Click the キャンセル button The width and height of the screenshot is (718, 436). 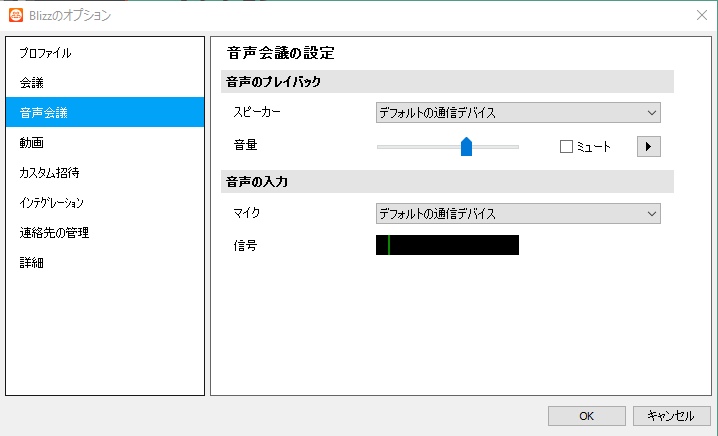(671, 416)
